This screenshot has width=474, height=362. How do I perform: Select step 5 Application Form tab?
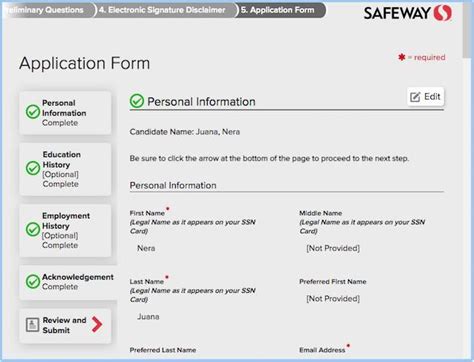[x=280, y=10]
